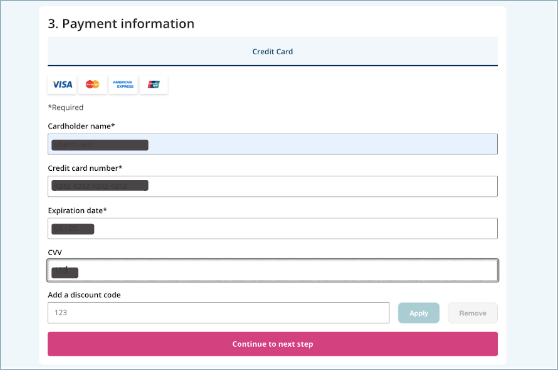Apply the discount code
Screen dimensions: 558x370
click(418, 313)
